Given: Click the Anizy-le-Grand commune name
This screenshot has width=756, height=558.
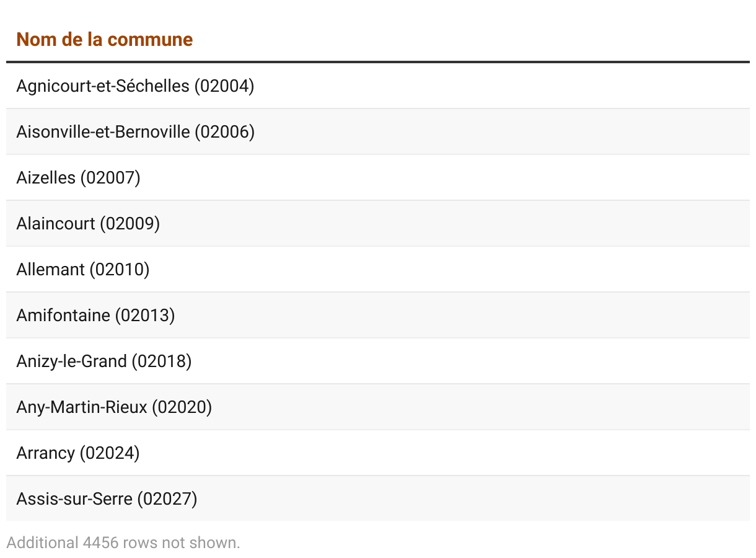Looking at the screenshot, I should 72,361.
